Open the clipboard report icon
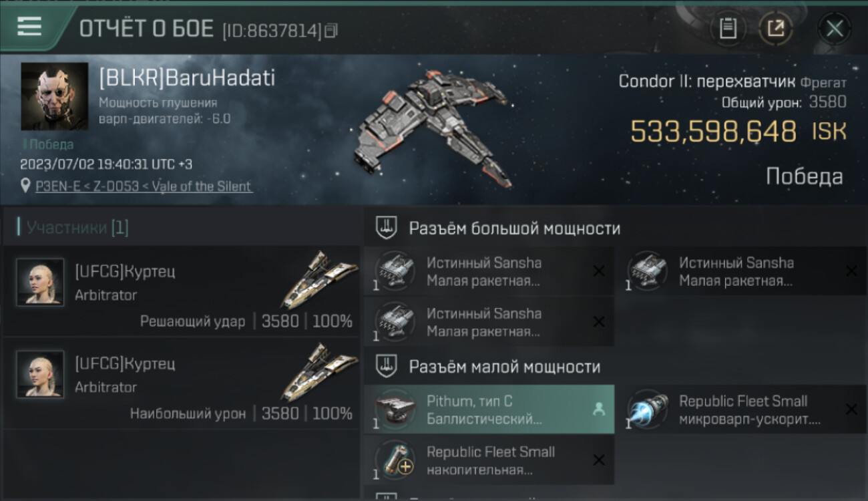This screenshot has height=501, width=868. 728,28
